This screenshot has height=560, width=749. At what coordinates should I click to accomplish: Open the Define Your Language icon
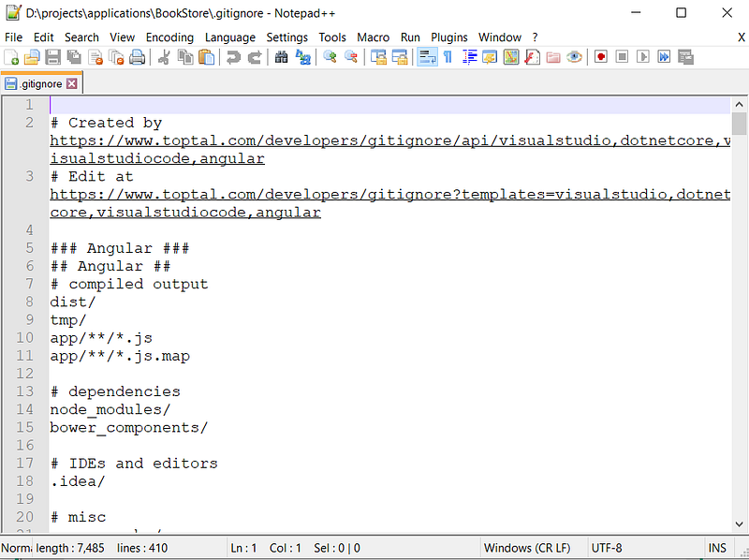click(x=490, y=57)
